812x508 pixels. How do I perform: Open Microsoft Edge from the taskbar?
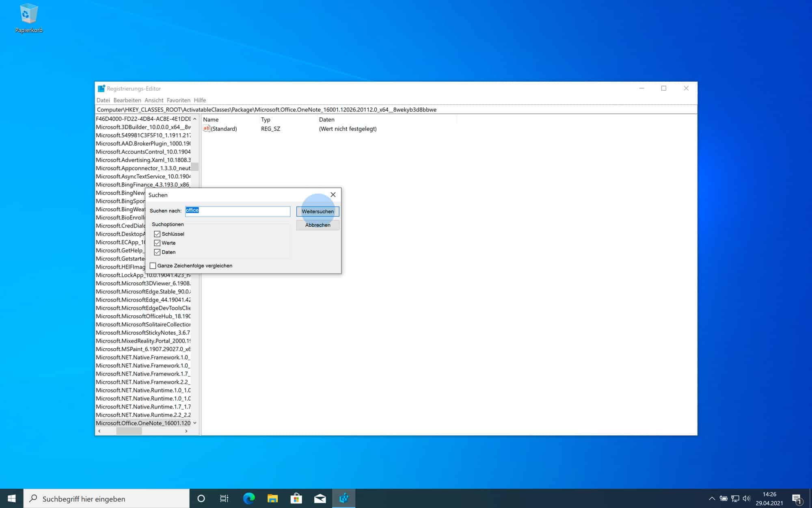click(248, 498)
